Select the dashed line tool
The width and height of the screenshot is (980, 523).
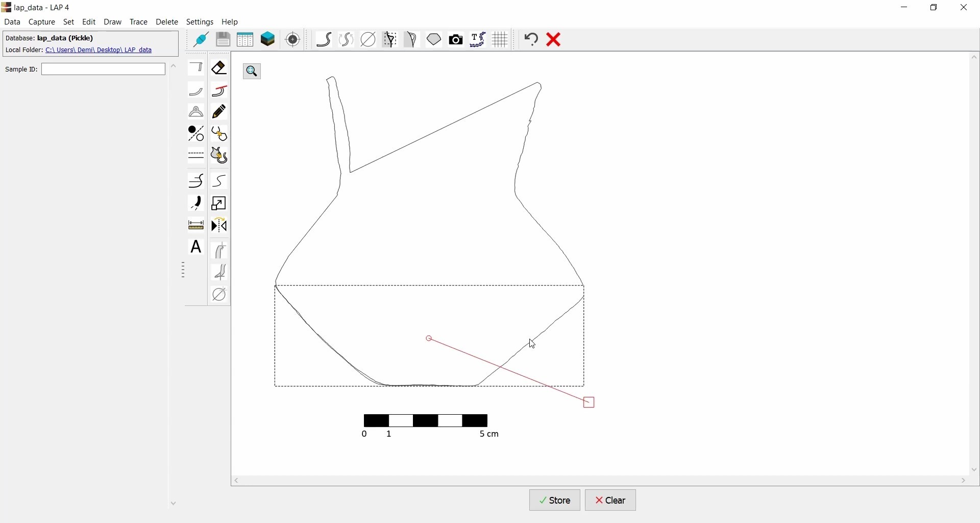(197, 156)
